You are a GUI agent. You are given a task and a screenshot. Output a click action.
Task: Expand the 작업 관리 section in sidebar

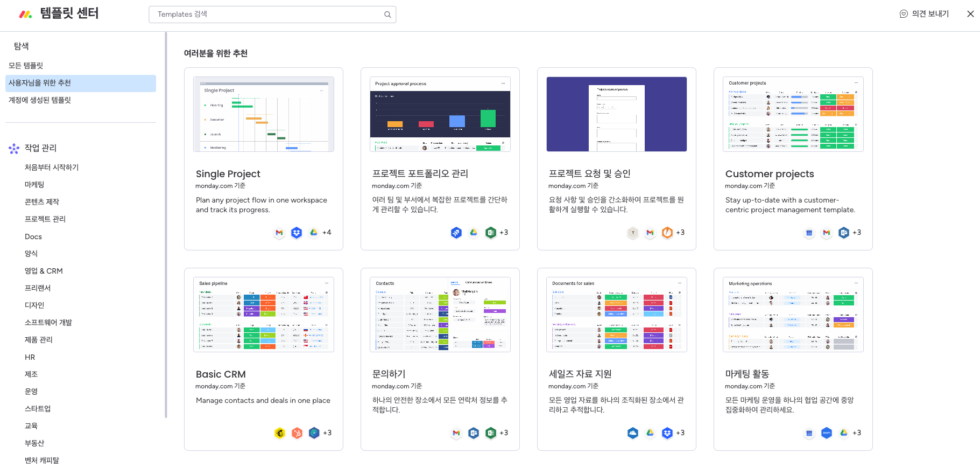[40, 148]
